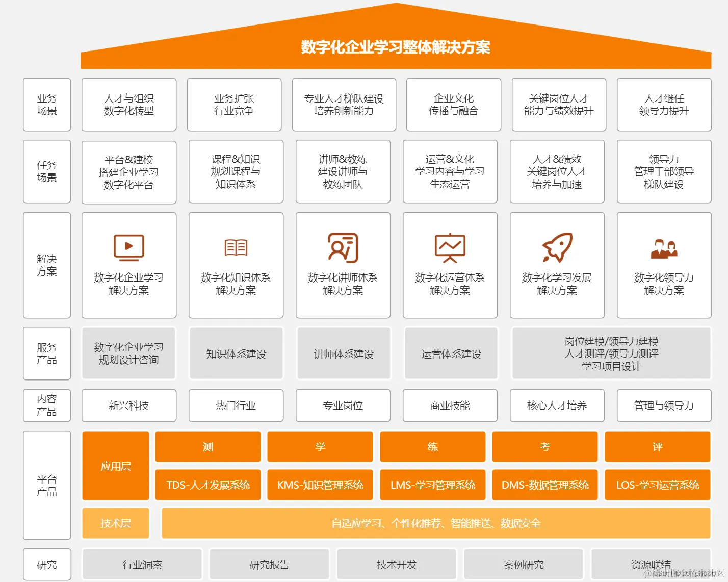Click TDS-人才发展系统 block
Viewport: 728px width, 582px height.
208,485
